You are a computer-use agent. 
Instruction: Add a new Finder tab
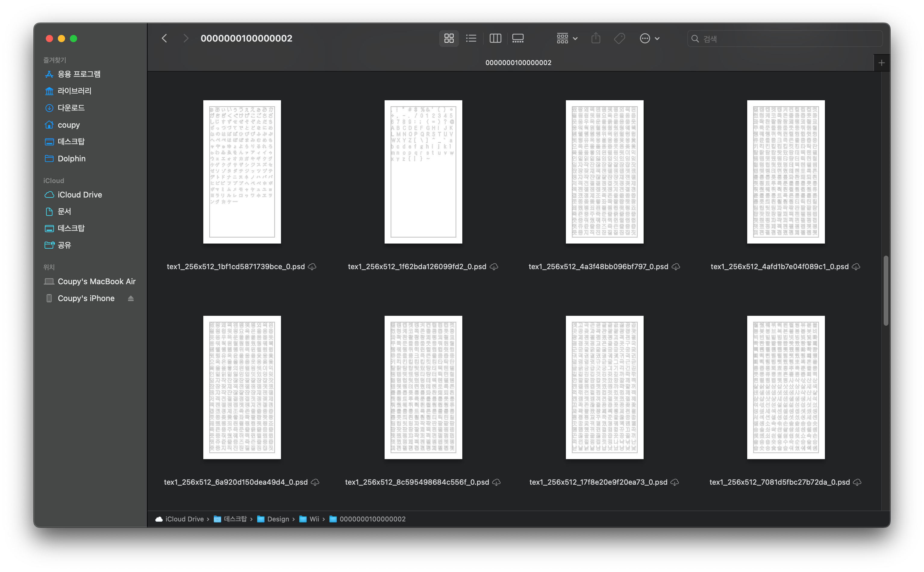tap(881, 63)
